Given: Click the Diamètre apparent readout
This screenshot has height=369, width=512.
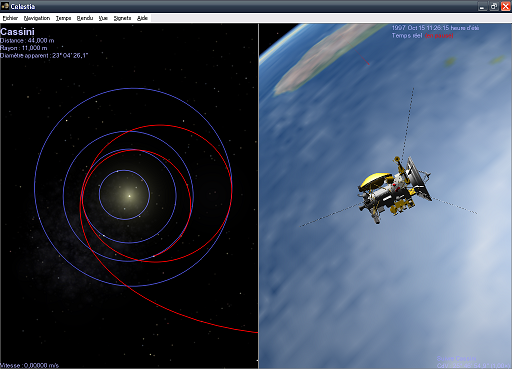Looking at the screenshot, I should [x=44, y=55].
